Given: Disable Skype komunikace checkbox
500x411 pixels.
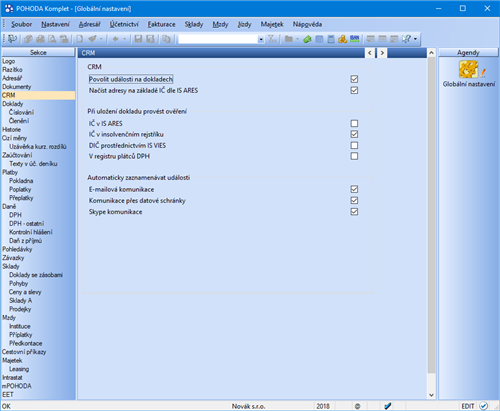Looking at the screenshot, I should click(354, 212).
